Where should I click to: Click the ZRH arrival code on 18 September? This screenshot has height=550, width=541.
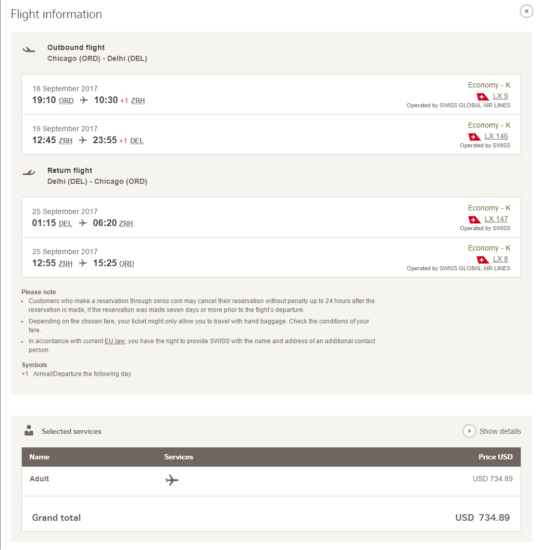point(138,101)
